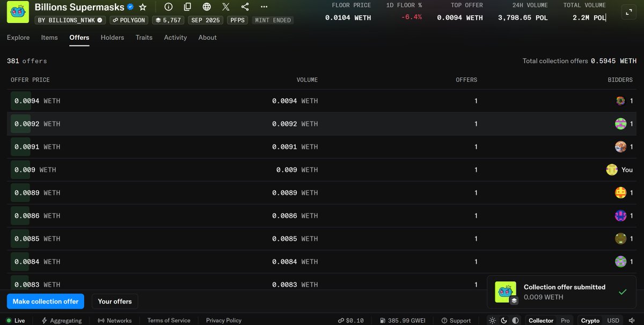644x325 pixels.
Task: Switch to the Explore tab
Action: click(18, 38)
